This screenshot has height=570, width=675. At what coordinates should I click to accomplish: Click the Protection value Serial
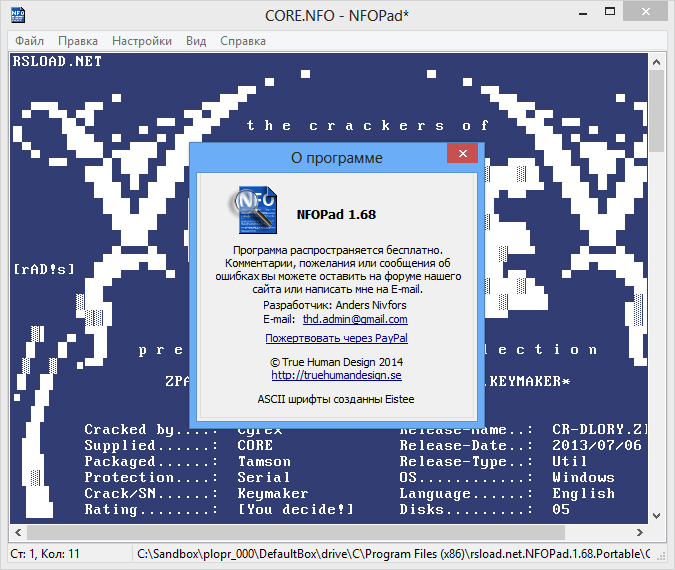[264, 477]
